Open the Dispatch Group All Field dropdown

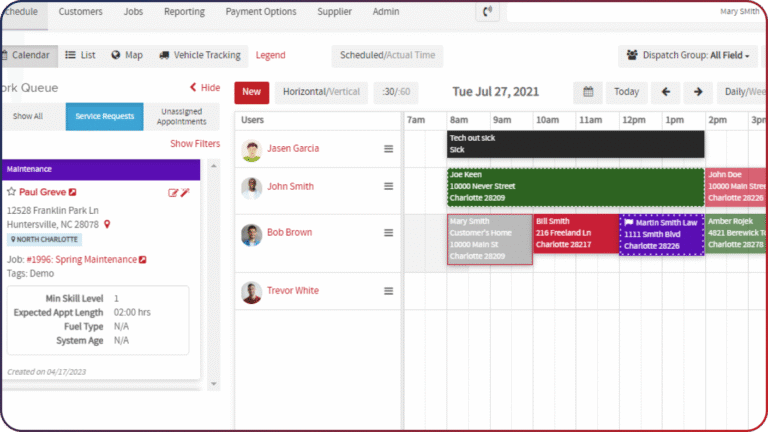(x=688, y=55)
